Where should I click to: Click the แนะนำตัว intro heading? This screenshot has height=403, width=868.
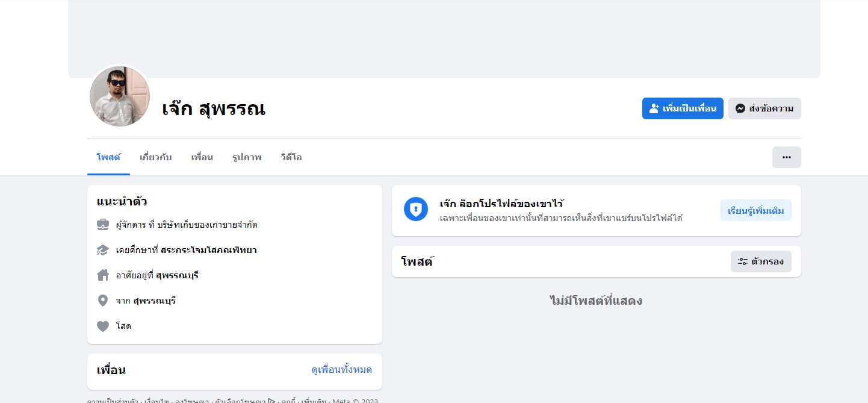(122, 201)
